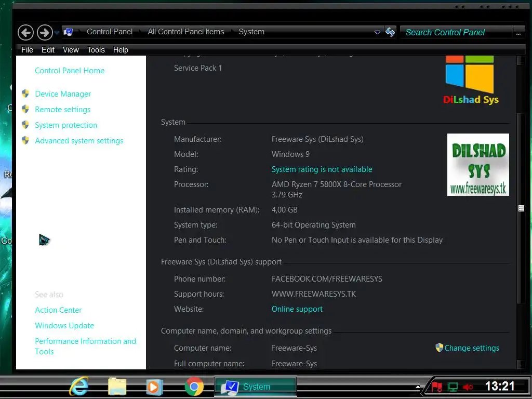The image size is (532, 399).
Task: Go forward with the Forward arrow button
Action: tap(45, 33)
